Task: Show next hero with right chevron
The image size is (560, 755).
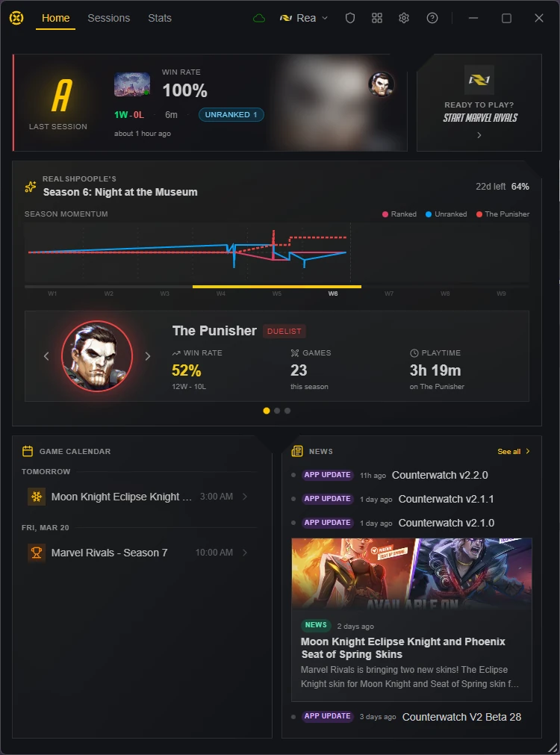Action: pos(148,356)
